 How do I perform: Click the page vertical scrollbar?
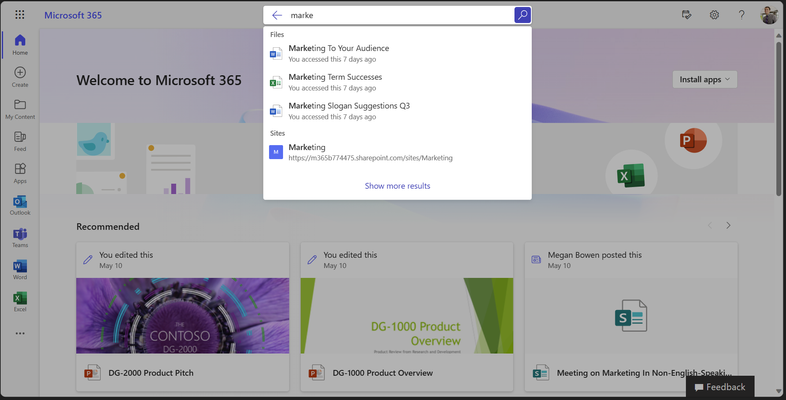pyautogui.click(x=778, y=118)
